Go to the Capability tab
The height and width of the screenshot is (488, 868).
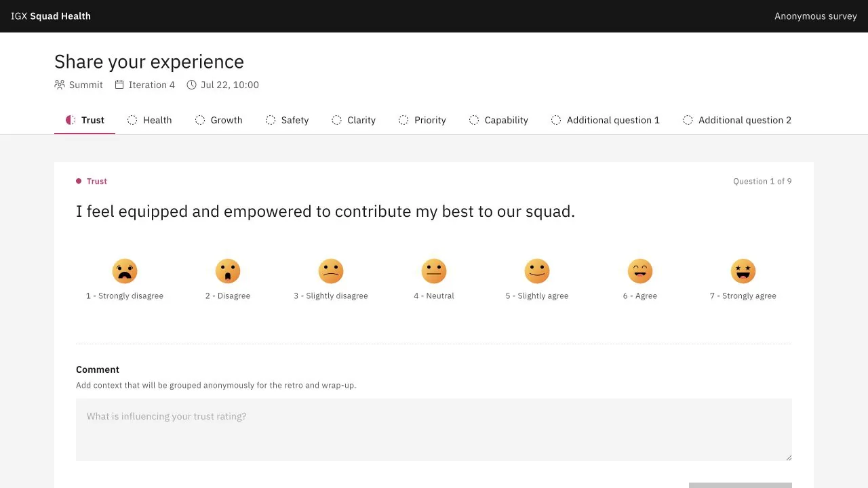[x=498, y=120]
